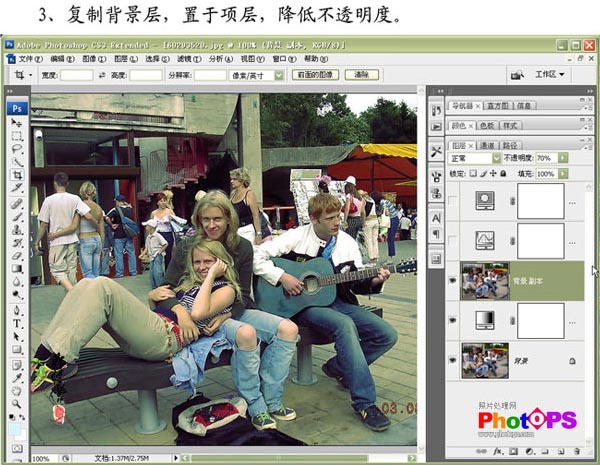Select the Notes tool
The height and width of the screenshot is (465, 600).
point(16,365)
